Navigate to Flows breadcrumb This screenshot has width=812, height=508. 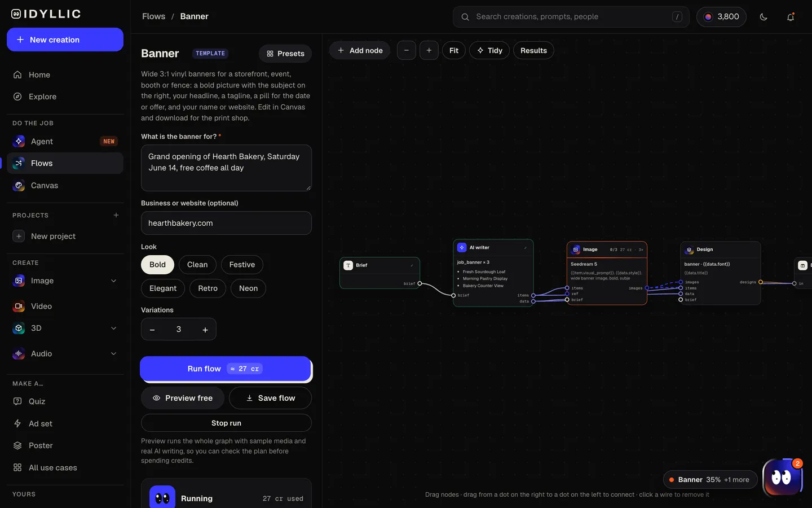[154, 16]
